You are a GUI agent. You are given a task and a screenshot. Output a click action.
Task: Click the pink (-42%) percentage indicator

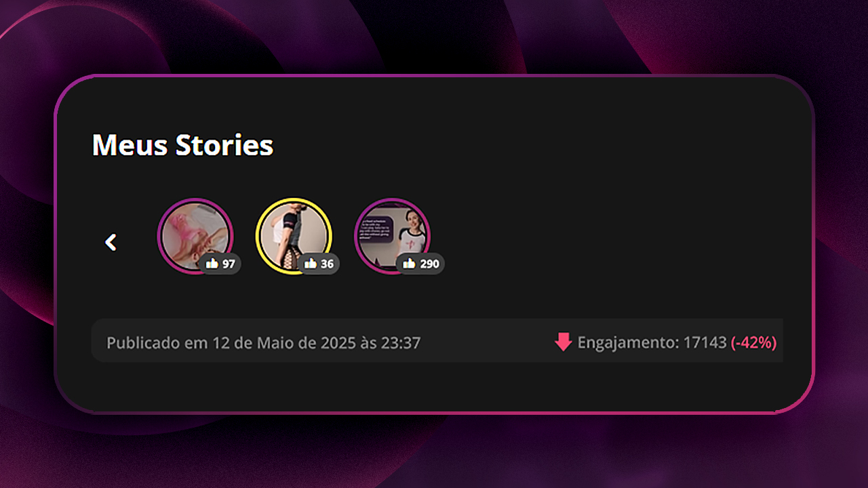[x=753, y=343]
